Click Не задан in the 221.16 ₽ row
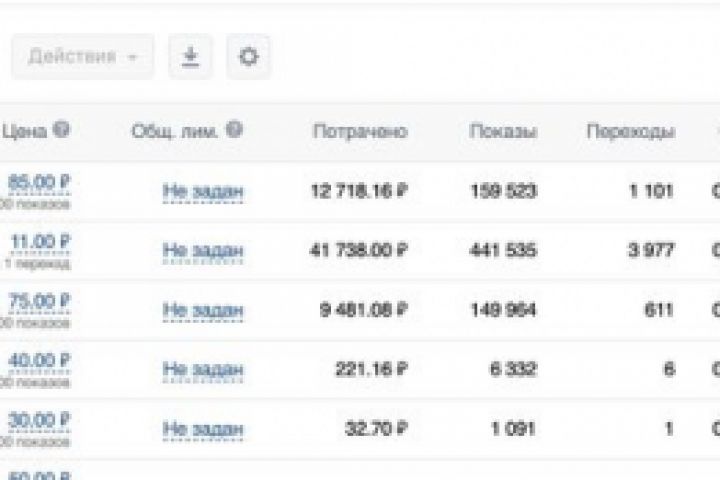Viewport: 720px width, 480px height. coord(203,371)
